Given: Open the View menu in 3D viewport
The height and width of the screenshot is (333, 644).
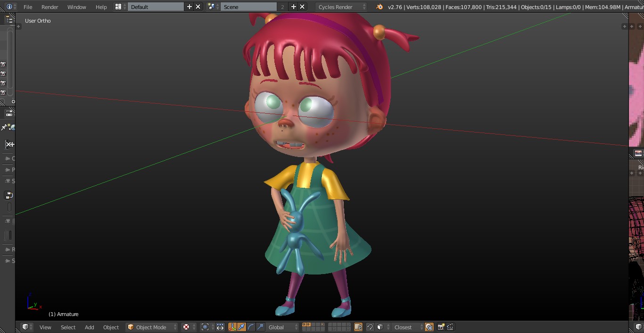Looking at the screenshot, I should click(45, 327).
